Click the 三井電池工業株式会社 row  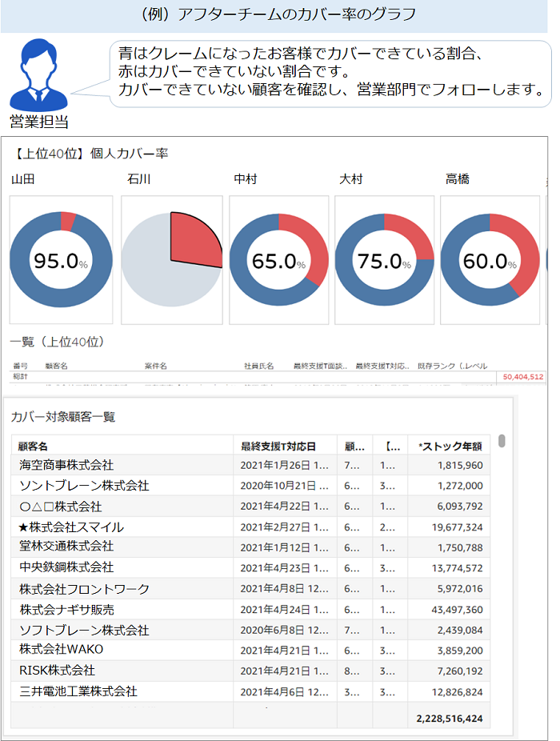click(78, 691)
